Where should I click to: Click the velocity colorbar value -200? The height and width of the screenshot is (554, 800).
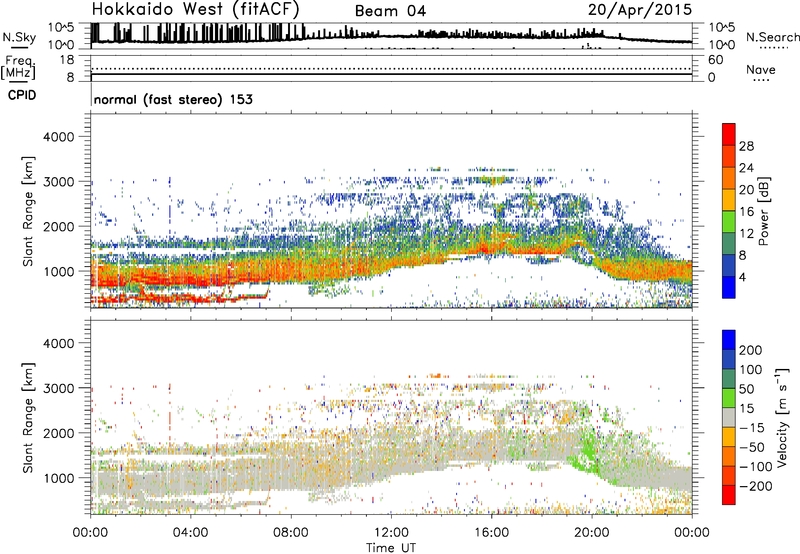tap(756, 486)
